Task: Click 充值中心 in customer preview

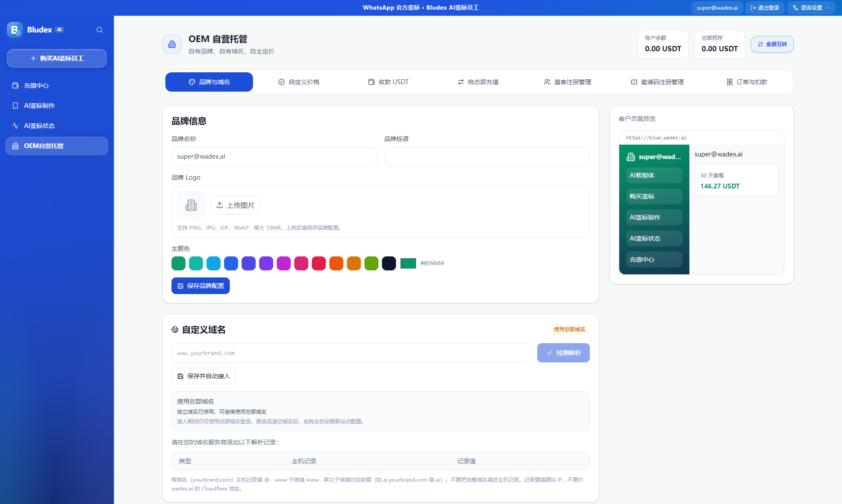Action: (654, 259)
